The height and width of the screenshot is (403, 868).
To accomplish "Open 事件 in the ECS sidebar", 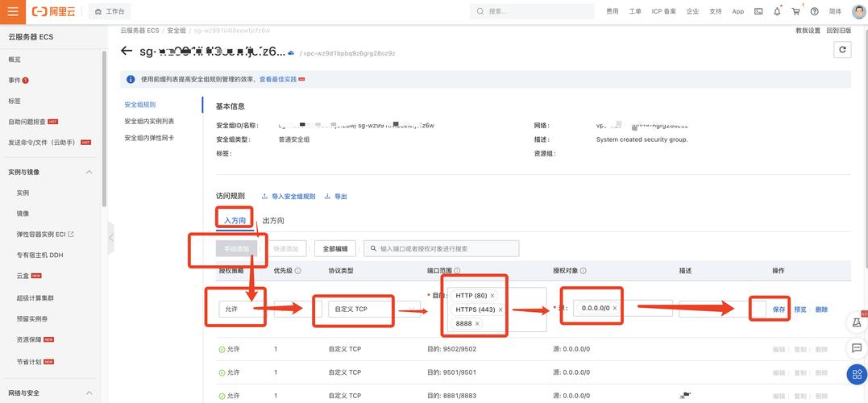I will click(15, 81).
